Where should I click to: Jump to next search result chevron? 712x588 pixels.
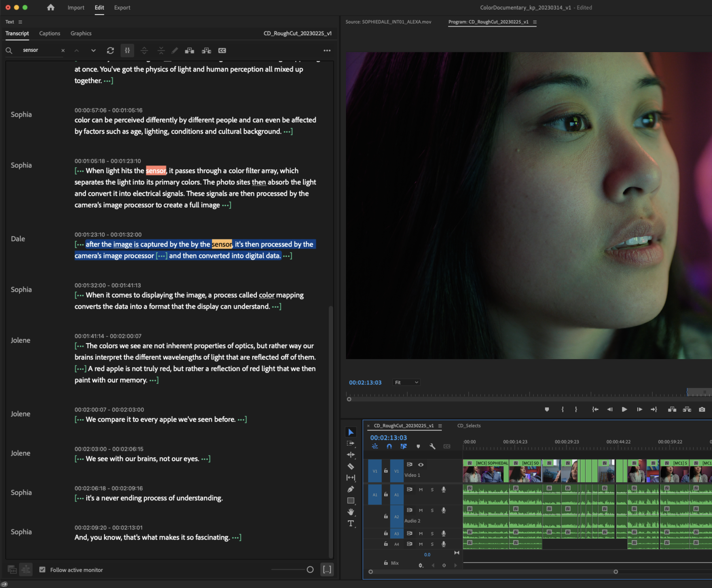93,51
